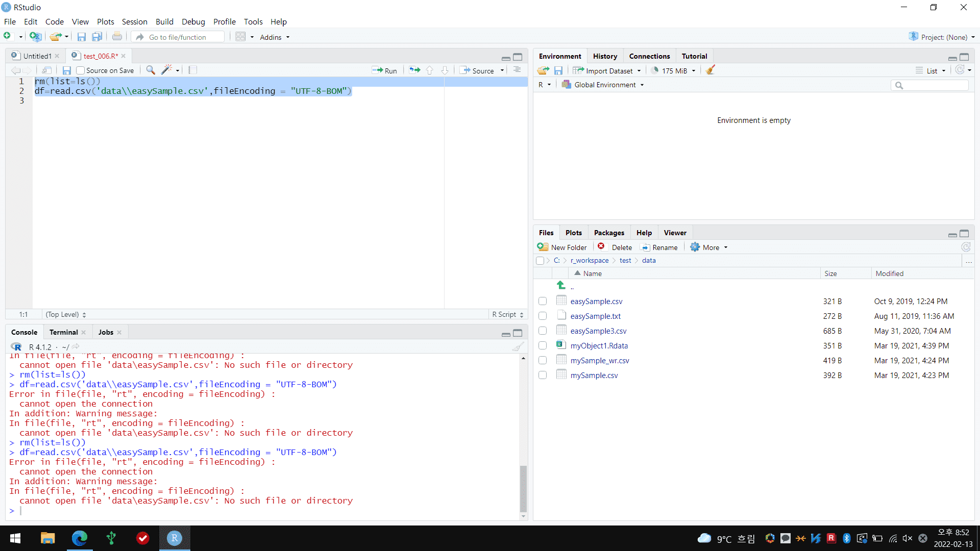Open the easySample.csv file link

tap(596, 302)
